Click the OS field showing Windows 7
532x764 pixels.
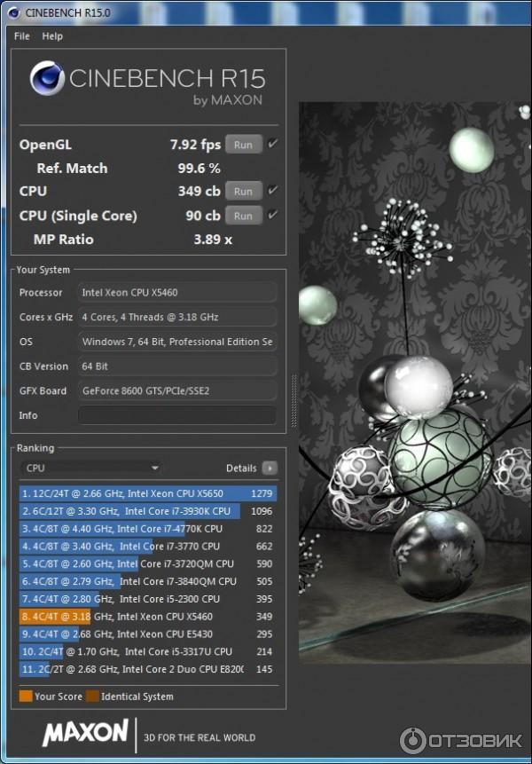pyautogui.click(x=177, y=342)
